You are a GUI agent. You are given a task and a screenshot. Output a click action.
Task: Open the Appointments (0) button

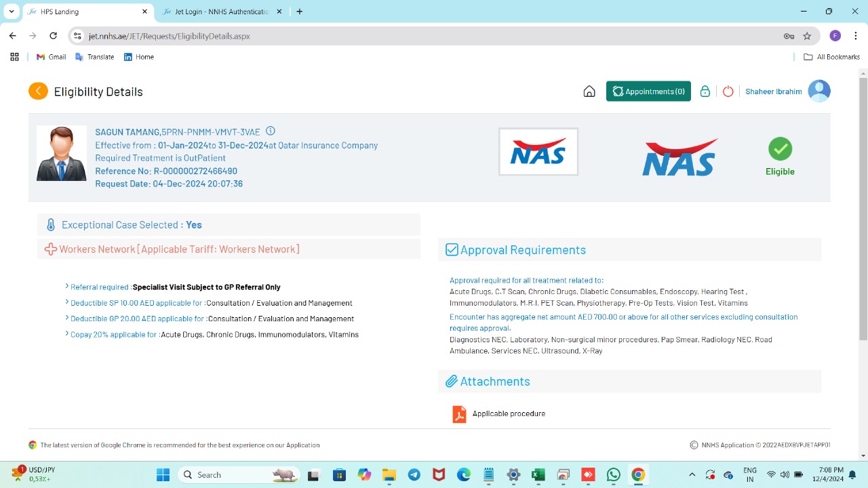648,91
